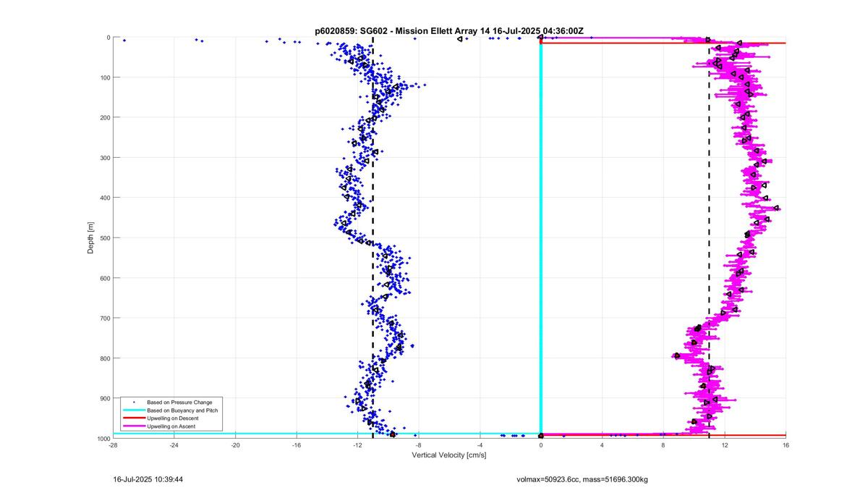Viewport: 868px width, 493px height.
Task: Click the x-axis tick label -8
Action: point(419,445)
